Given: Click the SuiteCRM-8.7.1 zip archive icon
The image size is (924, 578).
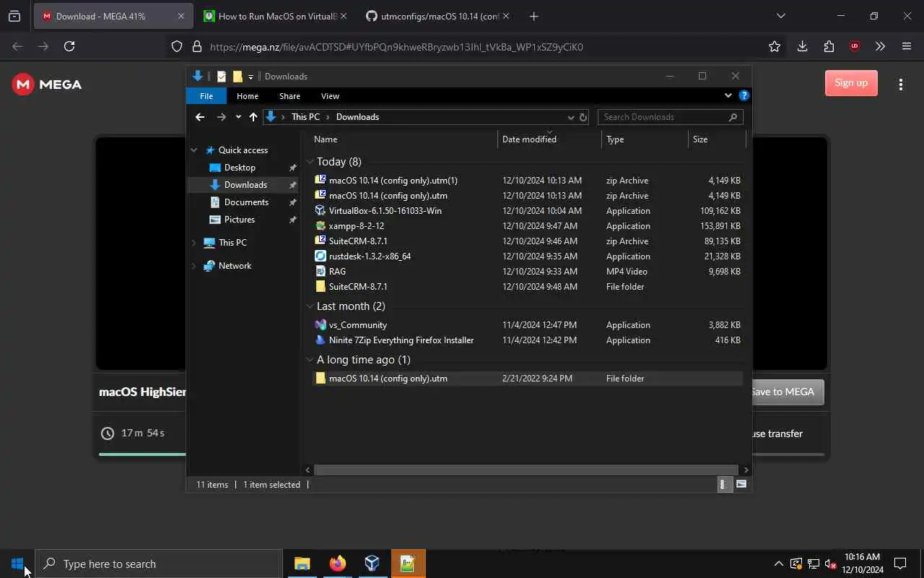Looking at the screenshot, I should coord(321,241).
